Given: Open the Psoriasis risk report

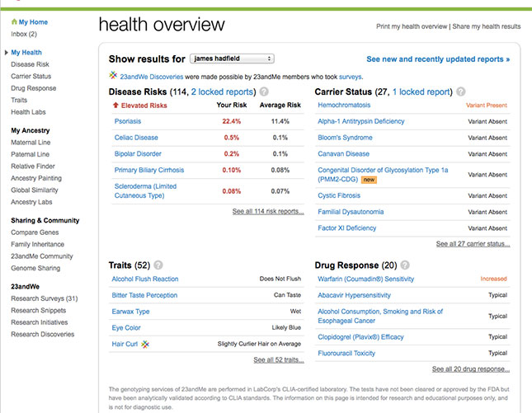Looking at the screenshot, I should [128, 121].
